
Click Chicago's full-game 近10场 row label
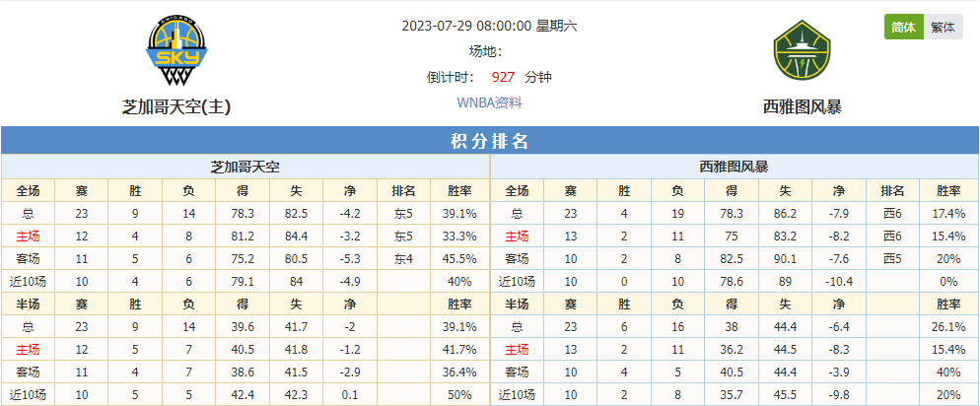point(29,282)
